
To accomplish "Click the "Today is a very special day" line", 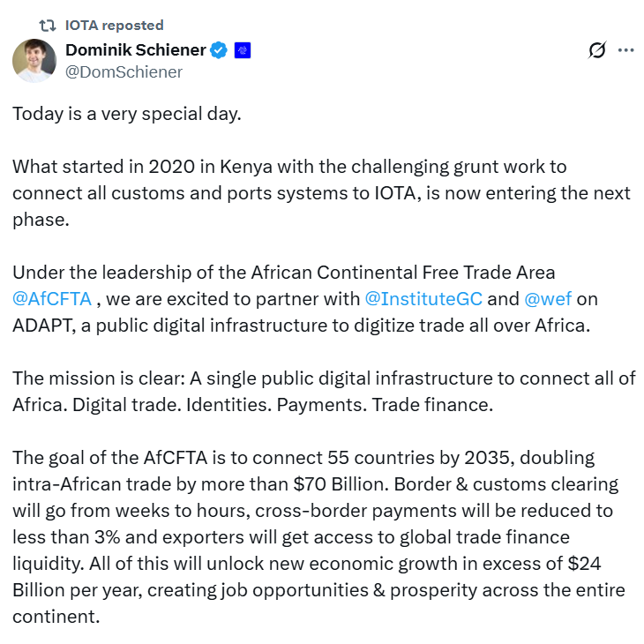I will coord(126,115).
